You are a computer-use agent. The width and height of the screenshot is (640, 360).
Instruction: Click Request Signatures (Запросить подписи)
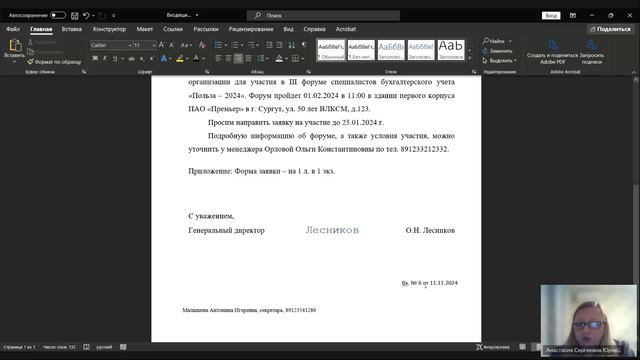point(591,52)
